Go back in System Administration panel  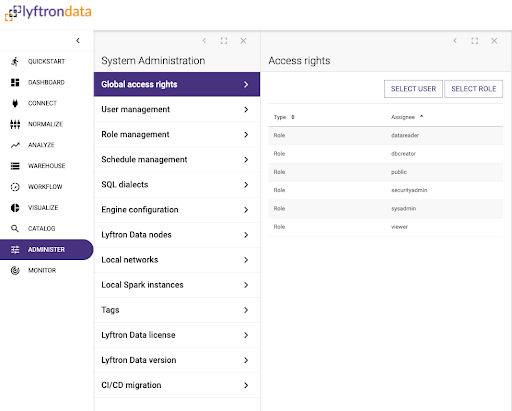pyautogui.click(x=204, y=41)
